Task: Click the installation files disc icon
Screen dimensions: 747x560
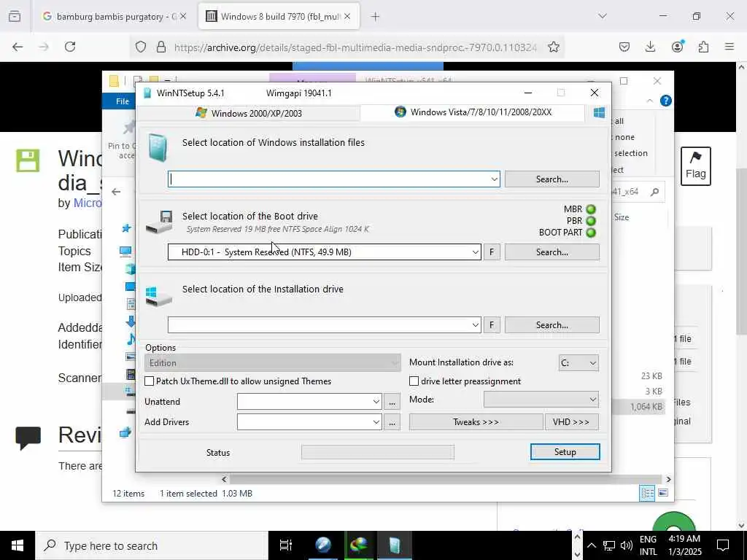Action: point(158,147)
